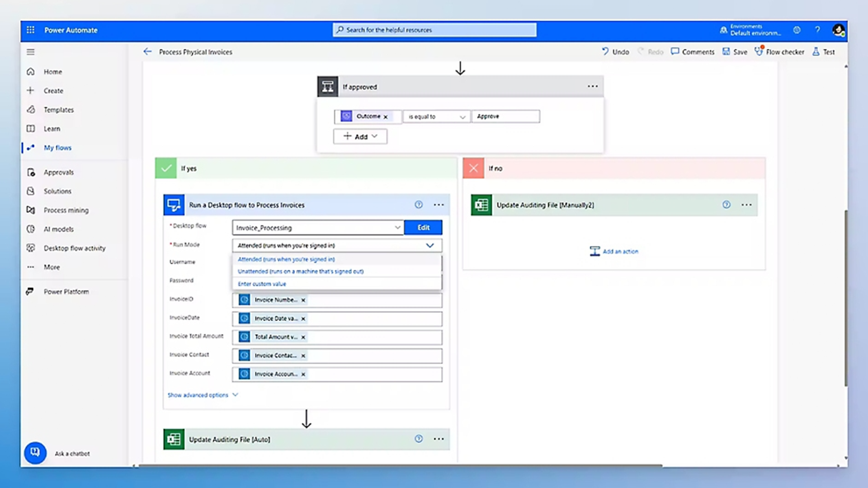Click the vertical scrollbar of the canvas

pyautogui.click(x=845, y=298)
